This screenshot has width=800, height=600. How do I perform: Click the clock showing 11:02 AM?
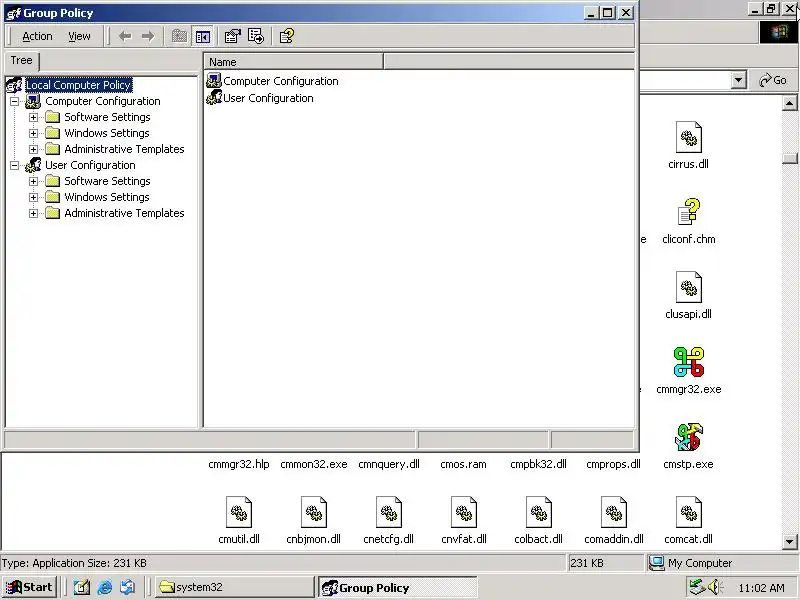tap(761, 588)
